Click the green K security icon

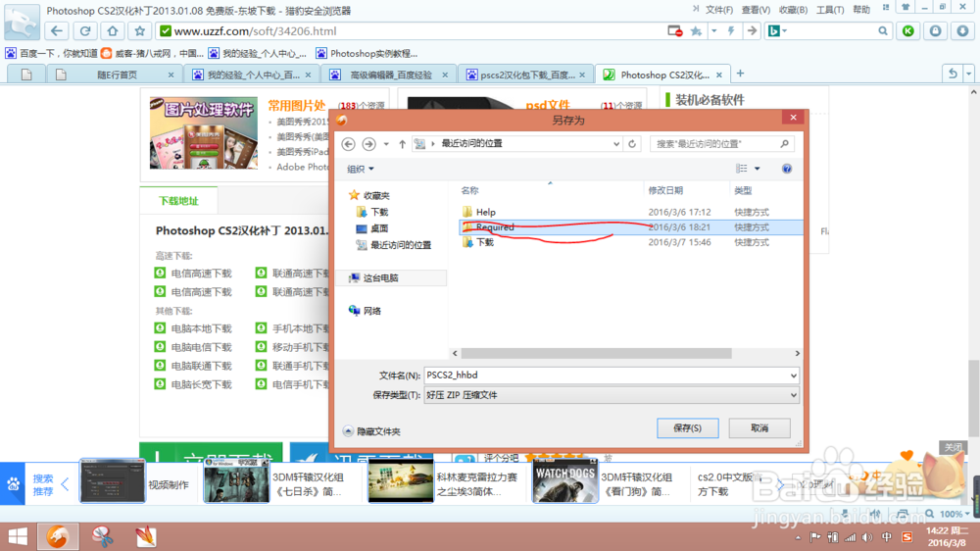tap(908, 30)
